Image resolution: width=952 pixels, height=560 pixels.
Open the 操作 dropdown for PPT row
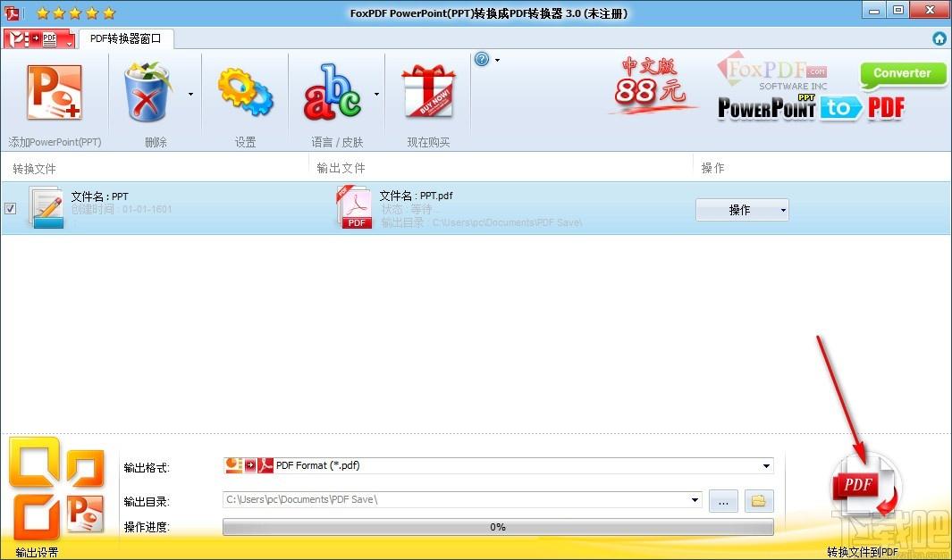click(x=742, y=210)
